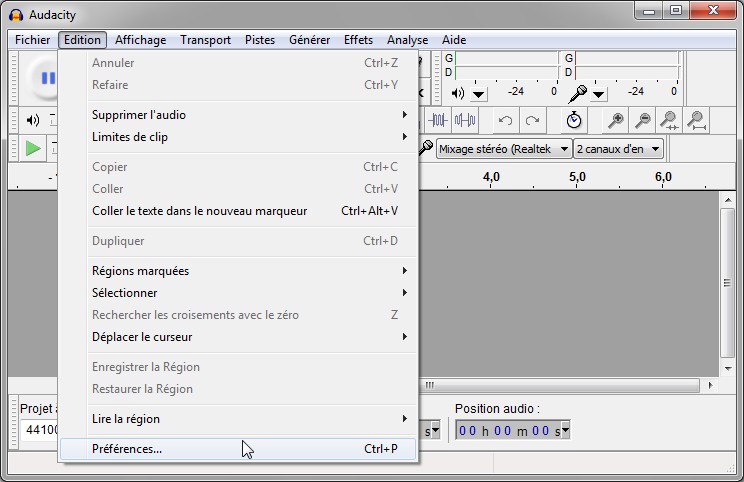Open the output speaker meter dropdown arrow
The width and height of the screenshot is (744, 482).
[x=479, y=94]
